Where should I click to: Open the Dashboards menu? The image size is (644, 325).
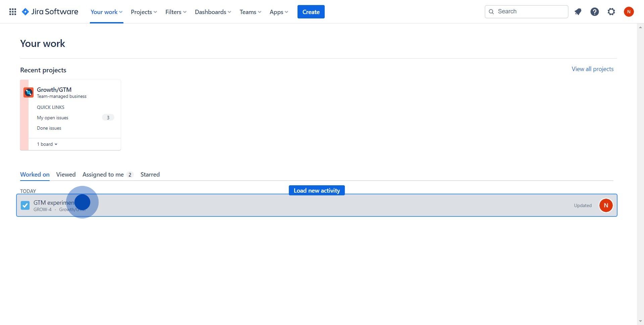tap(213, 12)
